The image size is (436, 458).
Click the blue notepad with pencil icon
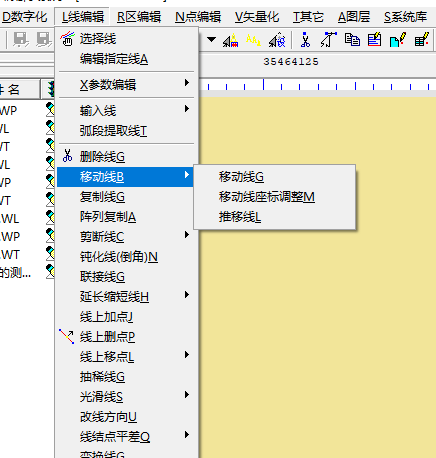(375, 40)
